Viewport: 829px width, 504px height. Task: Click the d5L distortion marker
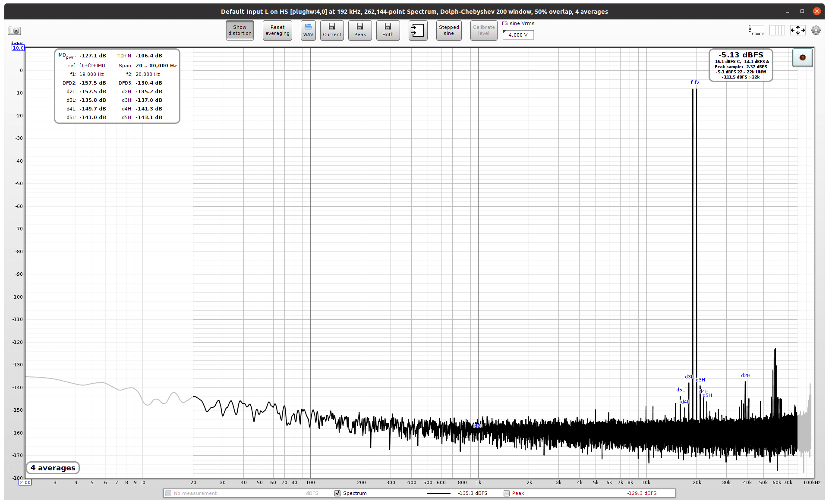(681, 390)
